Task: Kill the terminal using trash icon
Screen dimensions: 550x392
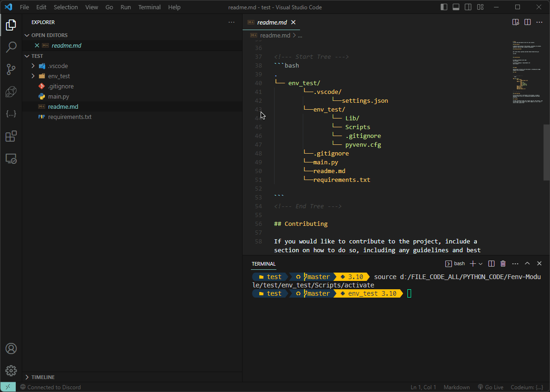Action: [x=503, y=263]
